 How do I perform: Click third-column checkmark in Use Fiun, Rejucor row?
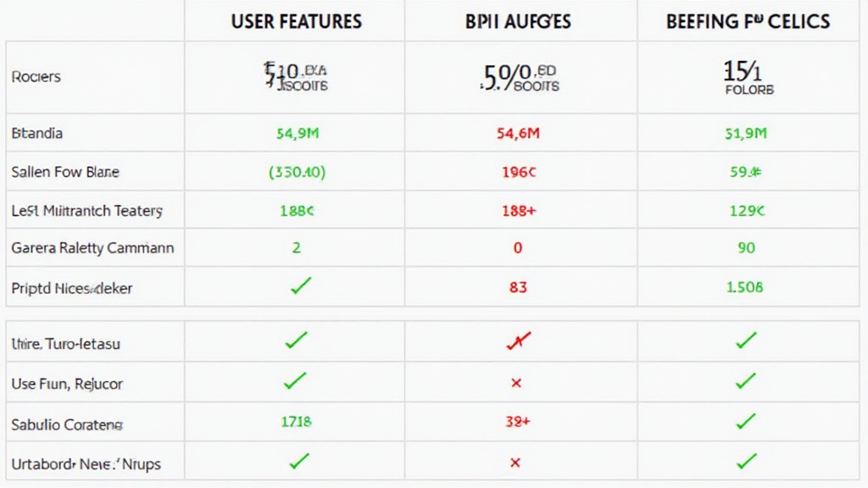pos(745,382)
